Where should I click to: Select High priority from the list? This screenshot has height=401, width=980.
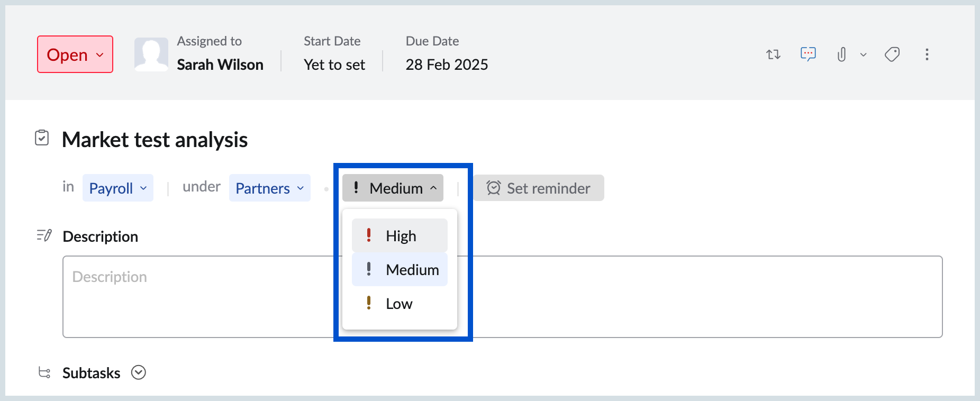(400, 235)
